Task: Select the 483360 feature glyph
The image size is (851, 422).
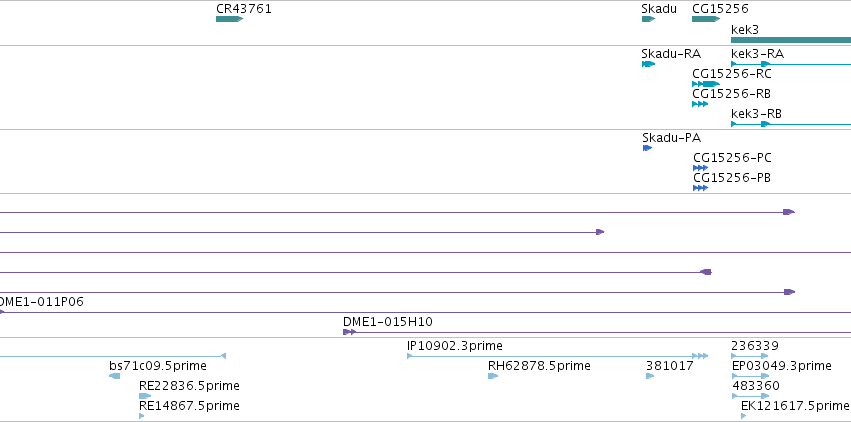Action: click(x=750, y=396)
